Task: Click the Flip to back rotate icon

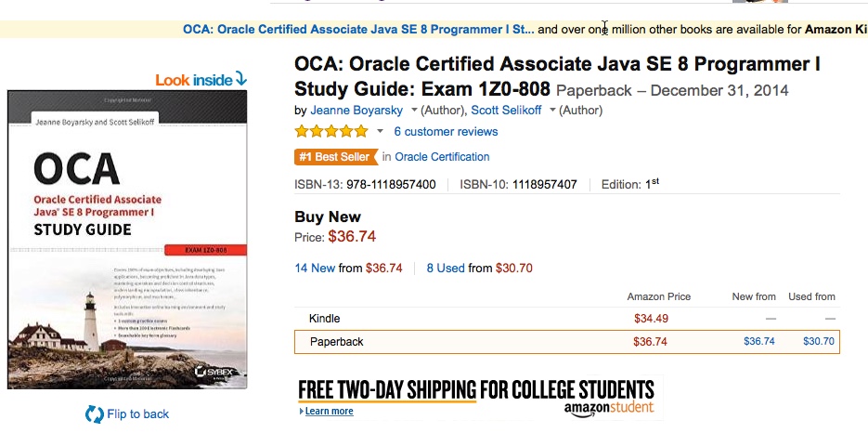Action: 94,414
